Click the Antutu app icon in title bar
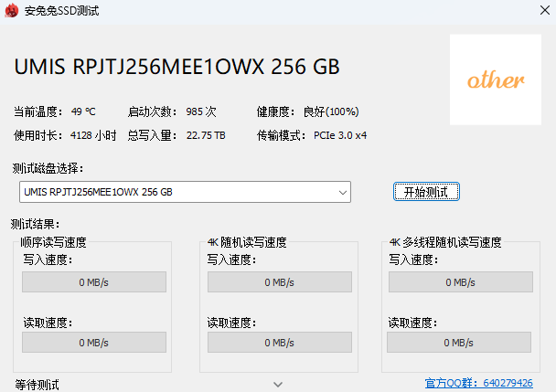Screen dimensions: 556x392 (11, 10)
